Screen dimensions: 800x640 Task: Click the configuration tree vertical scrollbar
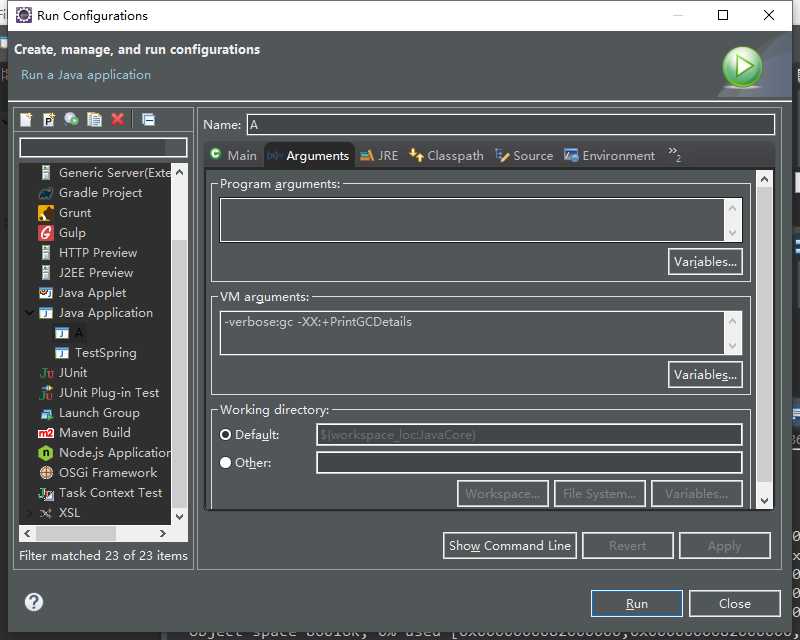[x=180, y=344]
